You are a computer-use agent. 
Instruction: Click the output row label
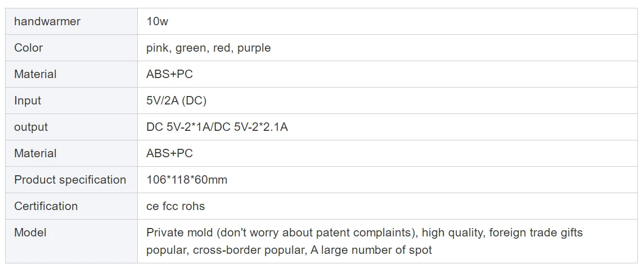pos(31,127)
